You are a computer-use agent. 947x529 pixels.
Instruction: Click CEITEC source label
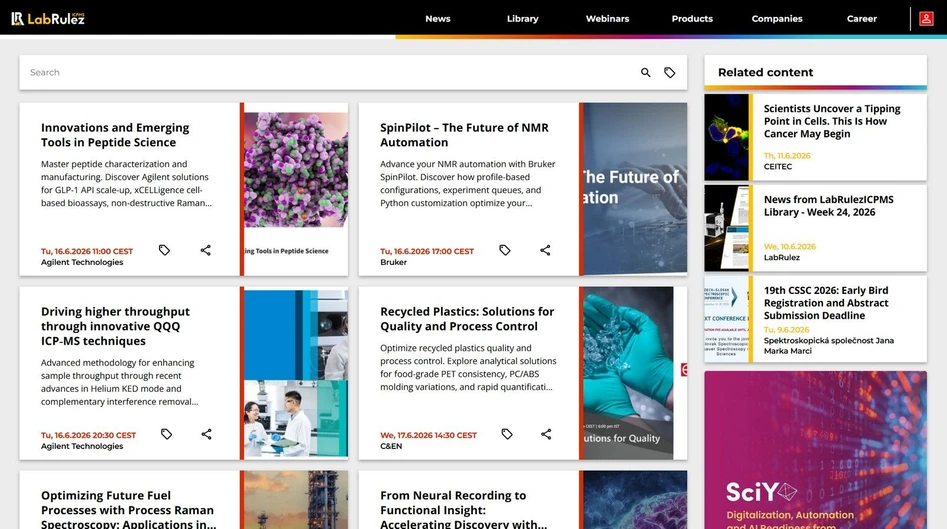pos(778,167)
